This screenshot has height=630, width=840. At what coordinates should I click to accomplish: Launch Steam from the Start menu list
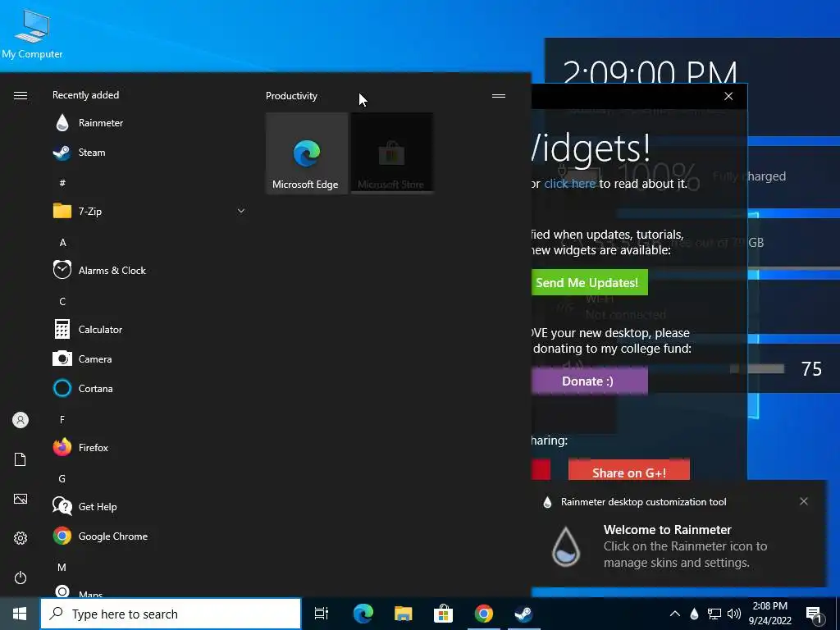point(148,152)
